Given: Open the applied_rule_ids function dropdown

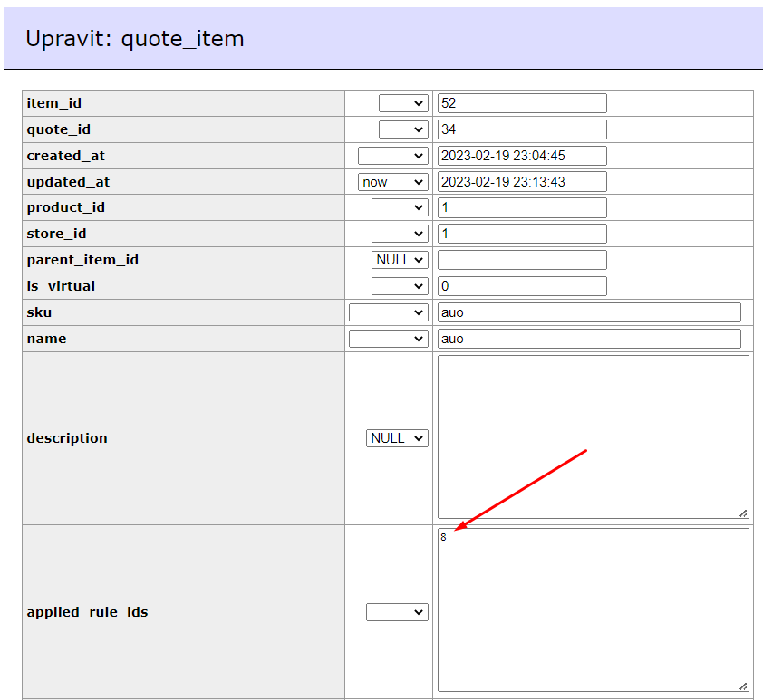Looking at the screenshot, I should coord(397,611).
